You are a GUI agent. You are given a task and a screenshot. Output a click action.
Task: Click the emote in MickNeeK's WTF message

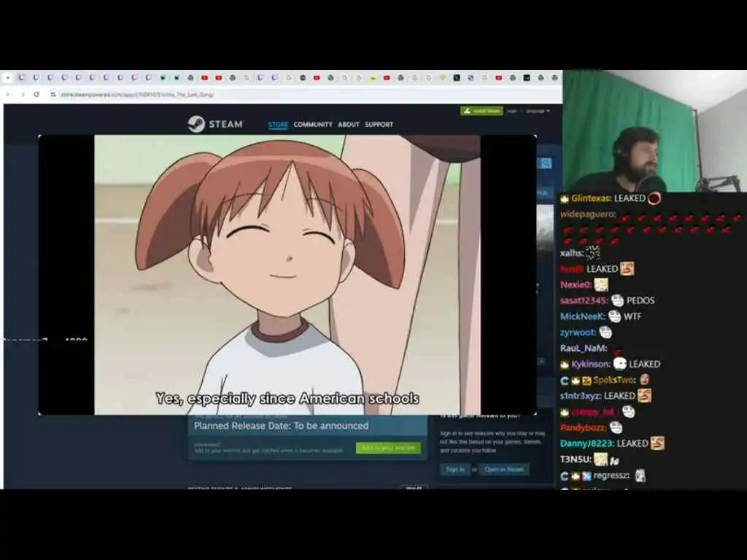pyautogui.click(x=614, y=316)
